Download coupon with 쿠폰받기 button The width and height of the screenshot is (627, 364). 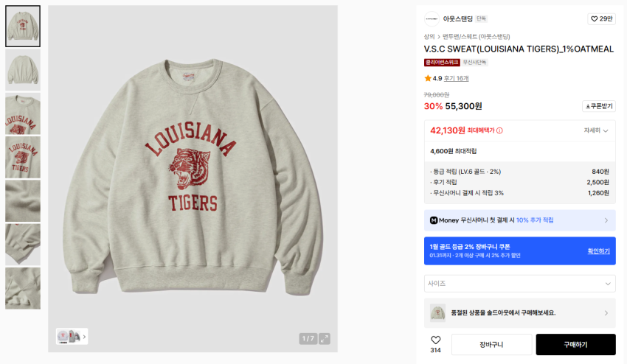tap(598, 106)
